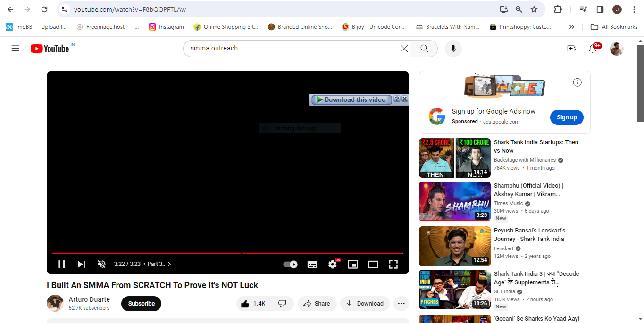Seek on the video progress bar
Viewport: 644px width, 323px height.
pos(227,253)
